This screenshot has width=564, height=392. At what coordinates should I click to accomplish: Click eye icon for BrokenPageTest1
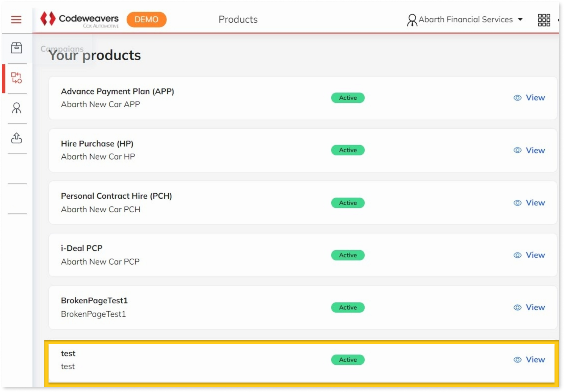click(517, 307)
